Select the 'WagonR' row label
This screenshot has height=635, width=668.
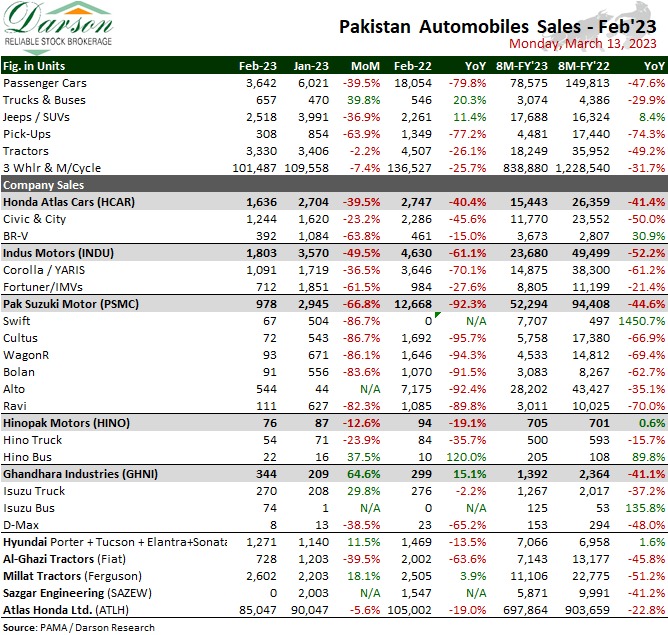[26, 355]
